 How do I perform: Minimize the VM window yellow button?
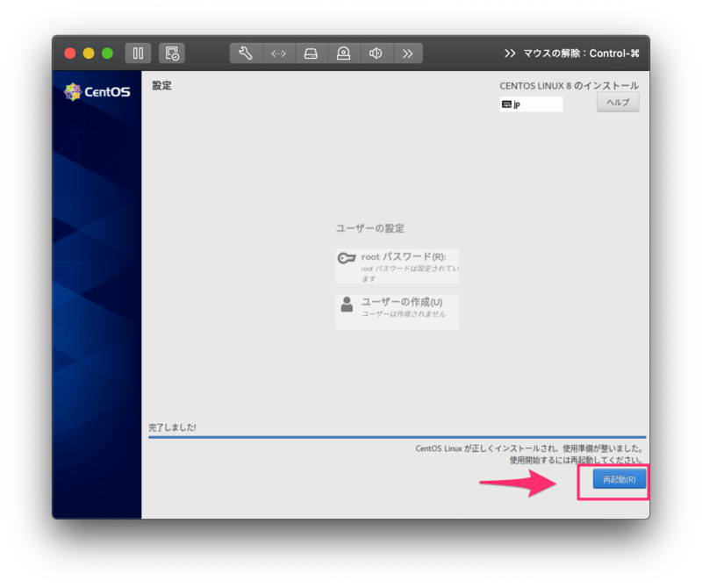click(x=89, y=54)
